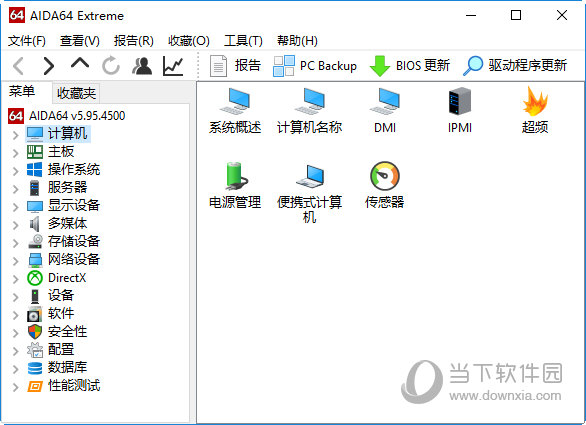
Task: Open the graph chart toolbar icon
Action: coord(173,66)
